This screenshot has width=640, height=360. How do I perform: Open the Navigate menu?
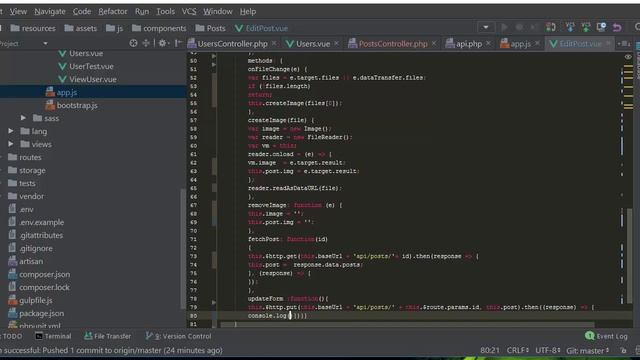pos(50,11)
